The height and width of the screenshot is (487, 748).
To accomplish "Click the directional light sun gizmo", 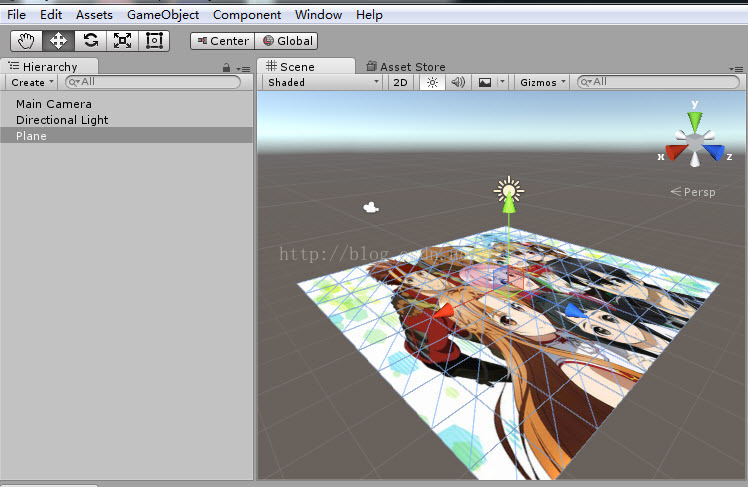I will pyautogui.click(x=509, y=190).
